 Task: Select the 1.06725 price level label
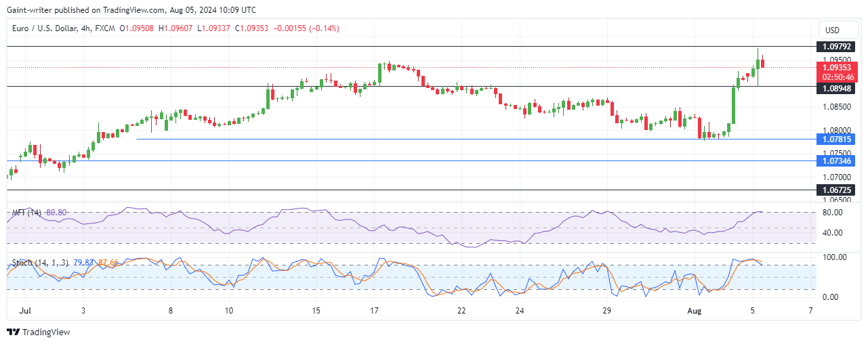point(837,190)
